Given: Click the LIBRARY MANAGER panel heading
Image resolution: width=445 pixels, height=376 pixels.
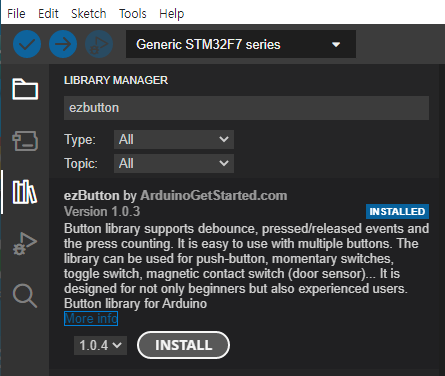Looking at the screenshot, I should click(116, 80).
